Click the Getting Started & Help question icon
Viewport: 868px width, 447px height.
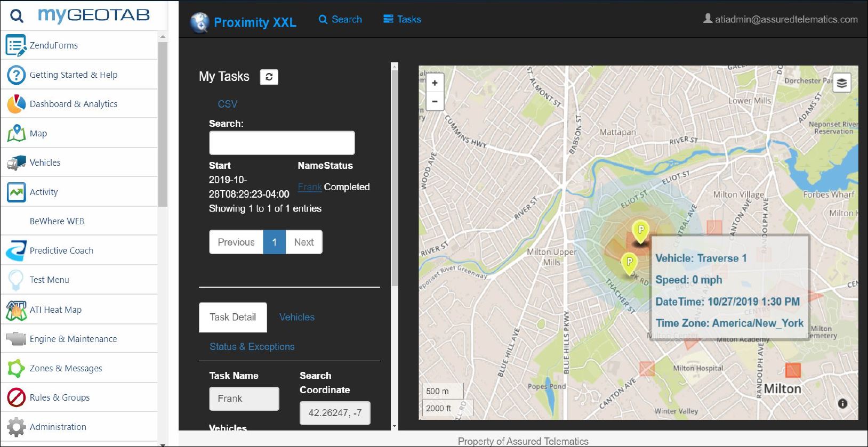[16, 75]
